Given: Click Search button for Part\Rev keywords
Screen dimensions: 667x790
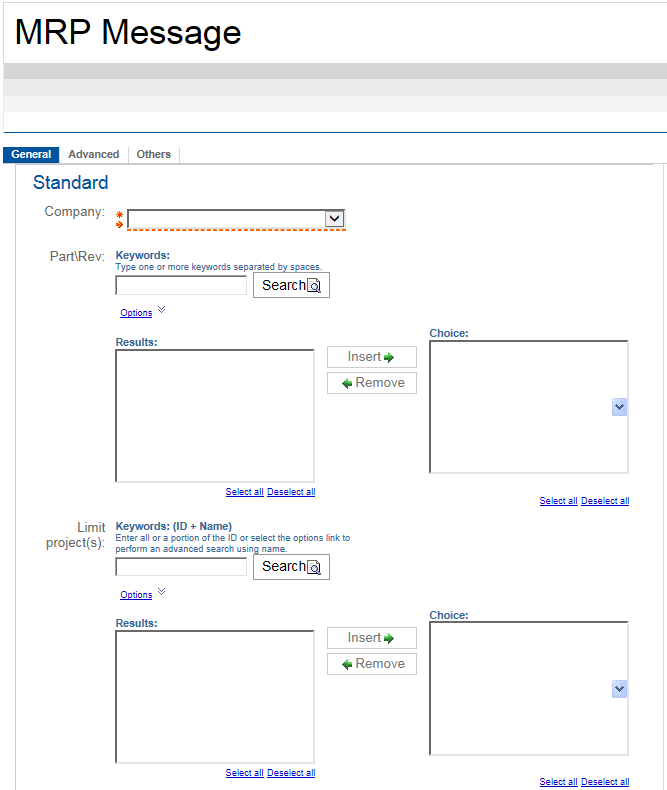Looking at the screenshot, I should [x=291, y=285].
